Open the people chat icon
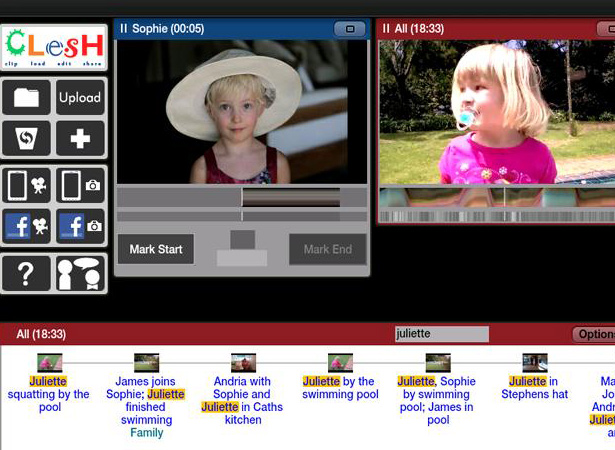This screenshot has height=450, width=615. 80,274
